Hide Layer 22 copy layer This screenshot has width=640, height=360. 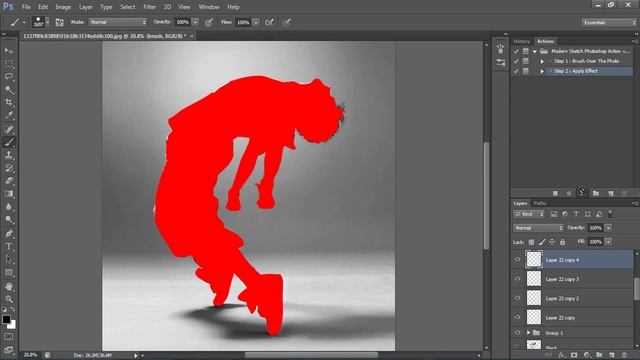[518, 317]
